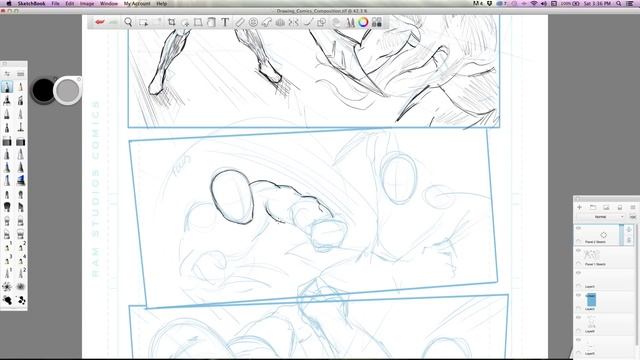Enable the Ellipse guide tool
The width and height of the screenshot is (640, 360).
pos(253,22)
